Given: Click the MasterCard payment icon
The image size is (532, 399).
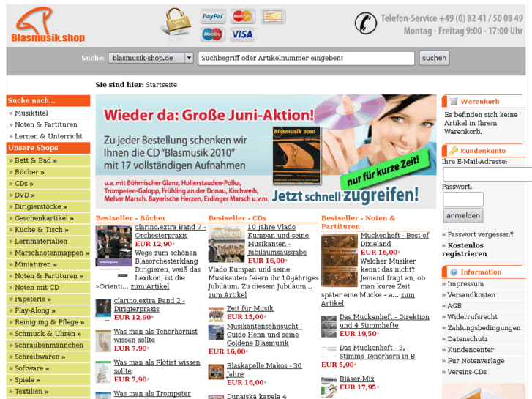Looking at the screenshot, I should [243, 16].
